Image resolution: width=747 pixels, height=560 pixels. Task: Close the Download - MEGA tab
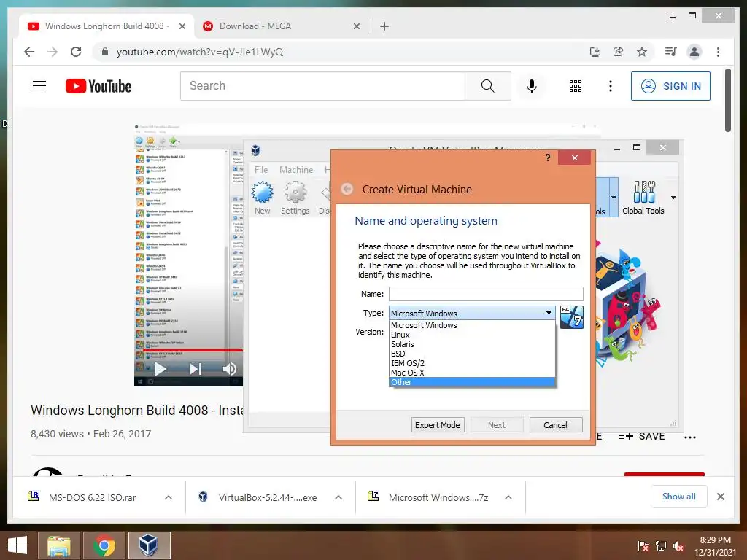[356, 26]
